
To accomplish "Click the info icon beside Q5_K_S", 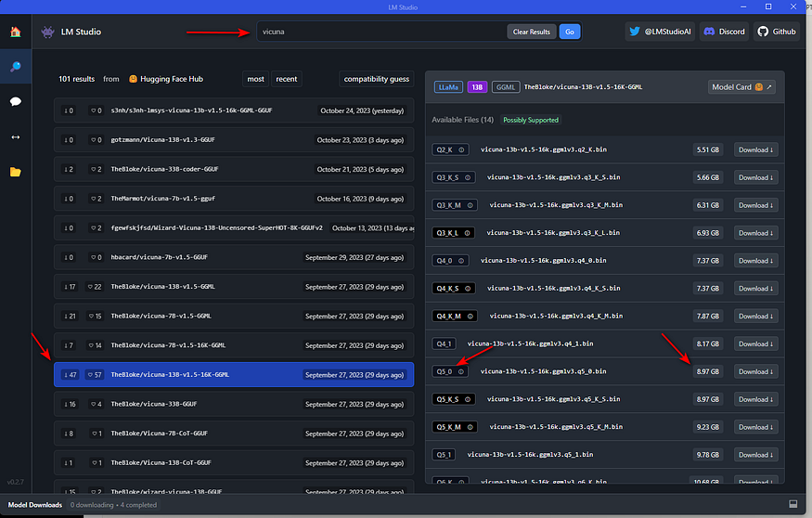I will pyautogui.click(x=467, y=399).
